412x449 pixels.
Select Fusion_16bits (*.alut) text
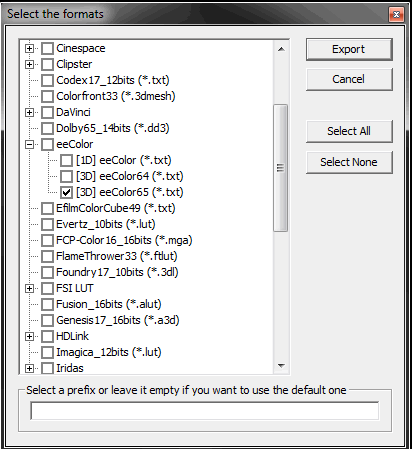coord(109,304)
